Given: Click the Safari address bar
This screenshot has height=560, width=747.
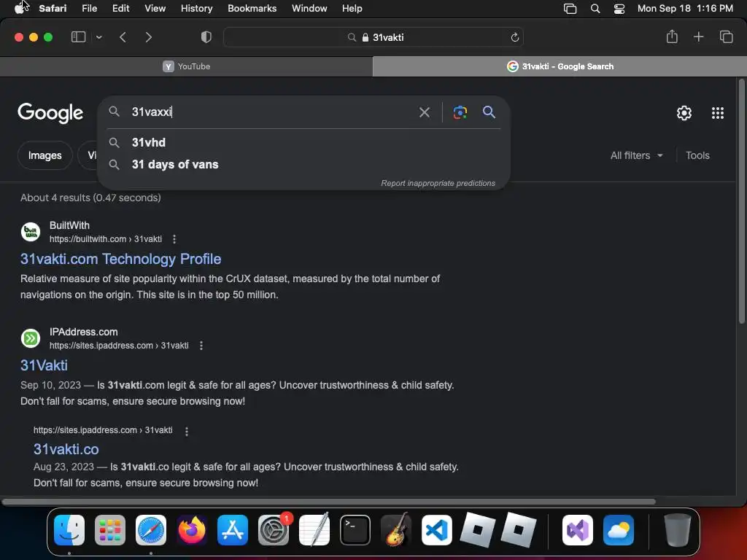Looking at the screenshot, I should pos(373,37).
